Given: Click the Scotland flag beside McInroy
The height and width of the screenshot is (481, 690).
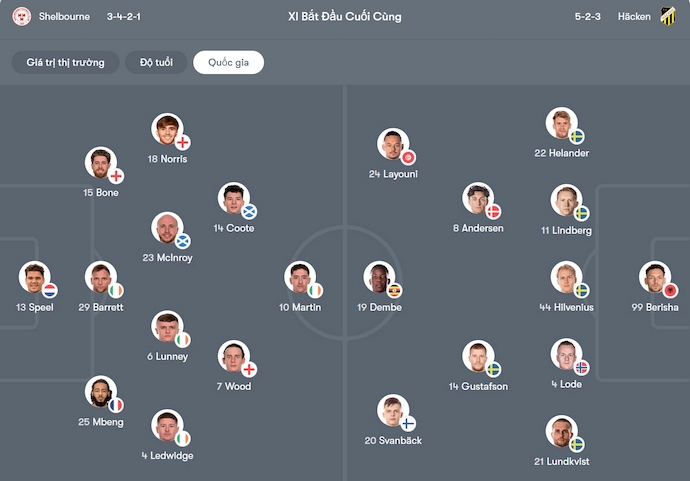Looking at the screenshot, I should 183,241.
